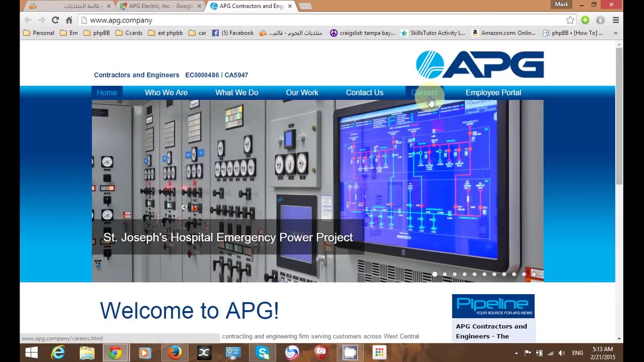
Task: Select the first slideshow dot
Action: tap(435, 275)
